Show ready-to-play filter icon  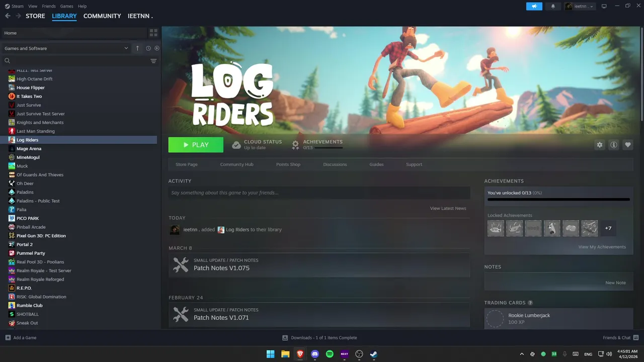[x=157, y=48]
